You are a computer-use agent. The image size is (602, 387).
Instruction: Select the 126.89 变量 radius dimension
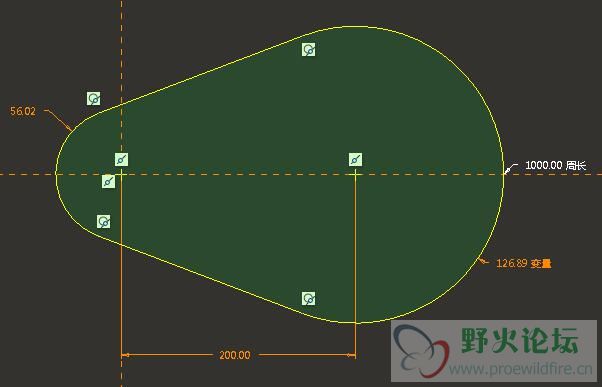tap(524, 263)
